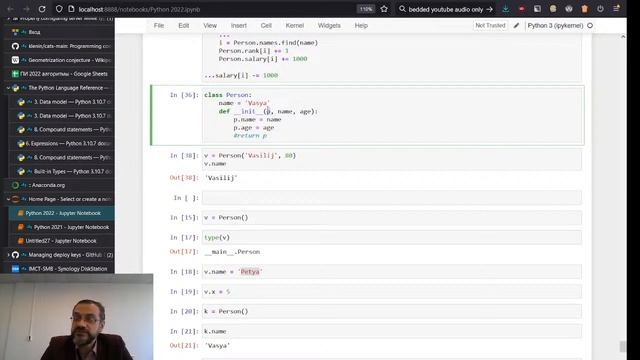Click the Out[38] 'Vasilij' output text
The width and height of the screenshot is (640, 360).
221,178
